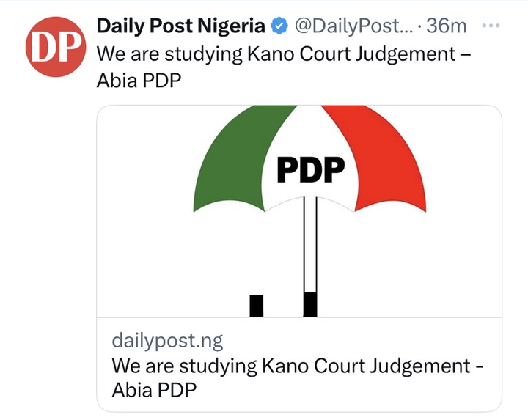
Task: Open the 36m post timestamp
Action: 447,26
